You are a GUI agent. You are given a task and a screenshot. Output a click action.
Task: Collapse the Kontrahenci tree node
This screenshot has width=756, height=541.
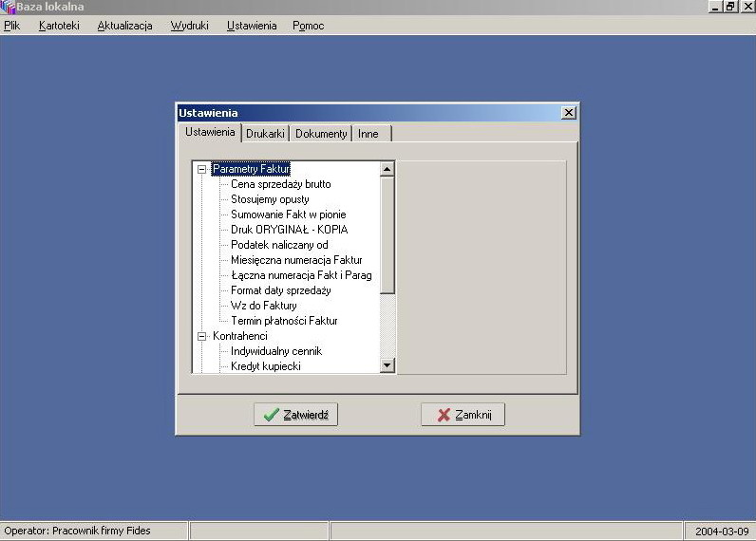tap(202, 336)
